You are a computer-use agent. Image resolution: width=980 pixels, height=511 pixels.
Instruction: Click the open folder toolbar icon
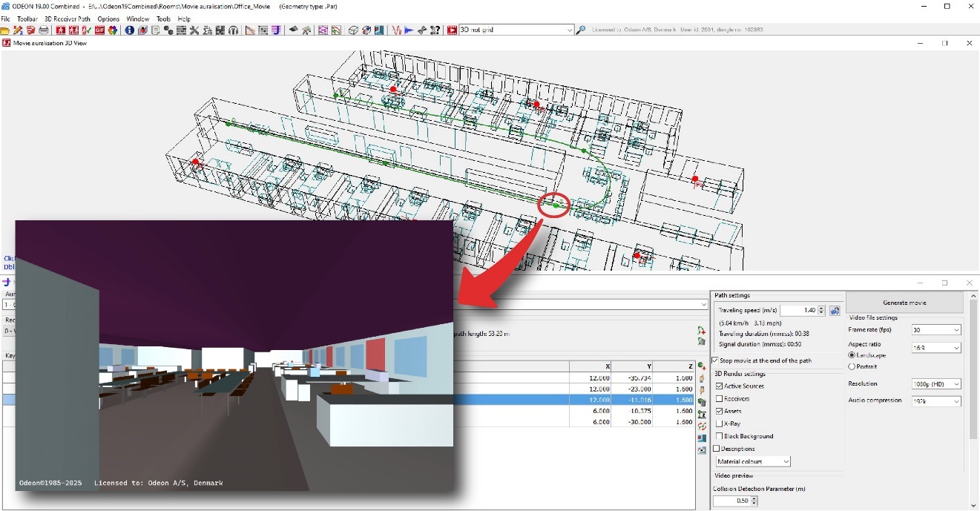point(5,30)
